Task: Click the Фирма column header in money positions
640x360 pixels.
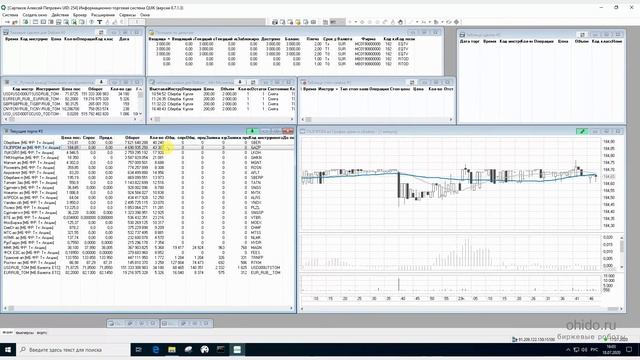Action: point(369,39)
